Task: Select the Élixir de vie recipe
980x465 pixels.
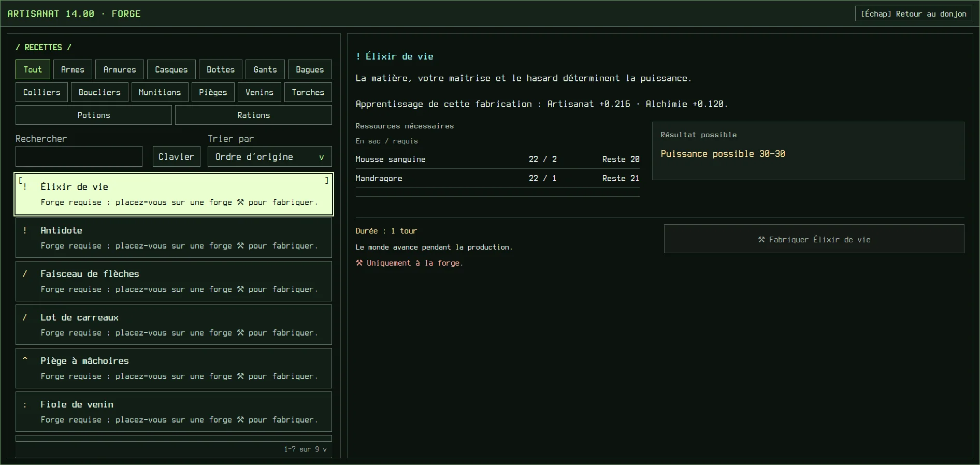Action: (x=174, y=194)
